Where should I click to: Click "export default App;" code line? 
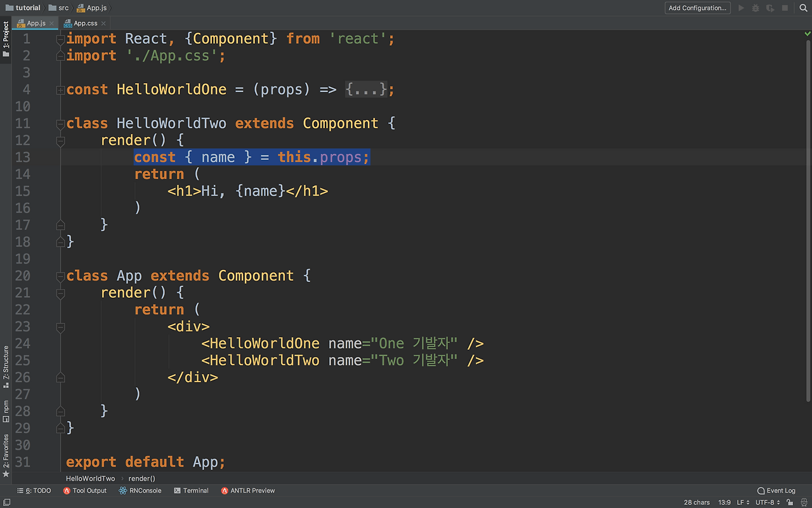tap(145, 462)
